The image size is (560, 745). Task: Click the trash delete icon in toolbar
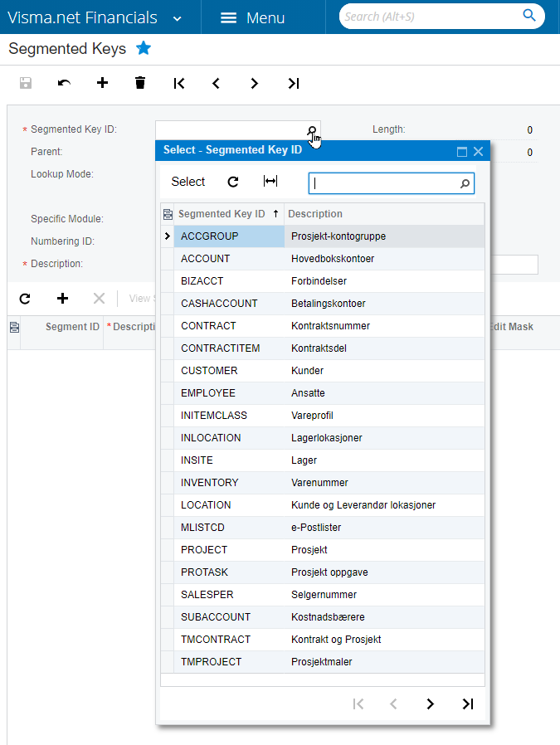[x=140, y=83]
